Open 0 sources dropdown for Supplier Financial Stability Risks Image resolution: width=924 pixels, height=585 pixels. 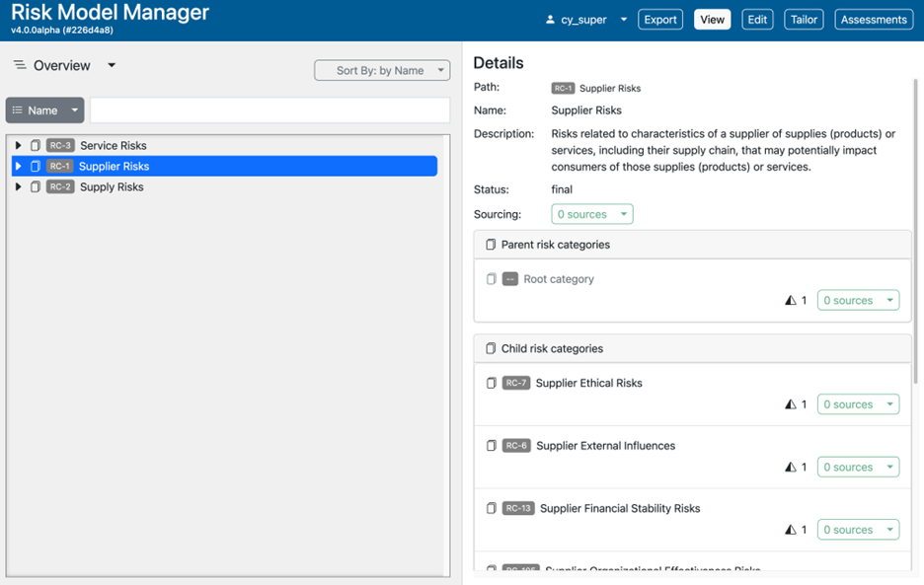click(858, 529)
